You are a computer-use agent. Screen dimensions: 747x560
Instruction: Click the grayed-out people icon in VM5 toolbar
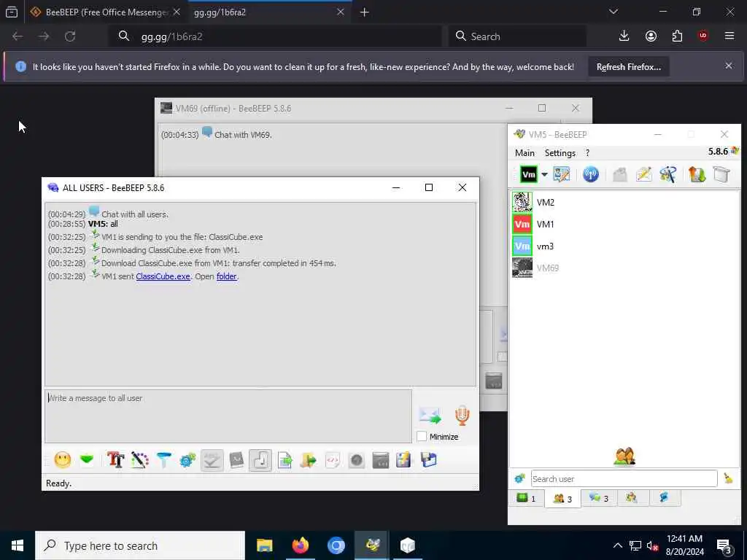pyautogui.click(x=619, y=174)
